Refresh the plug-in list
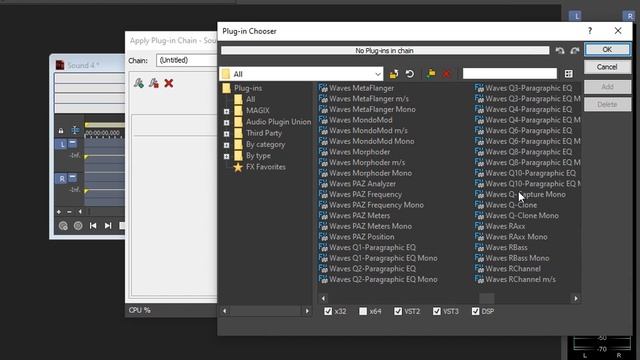The width and height of the screenshot is (640, 360). [410, 74]
